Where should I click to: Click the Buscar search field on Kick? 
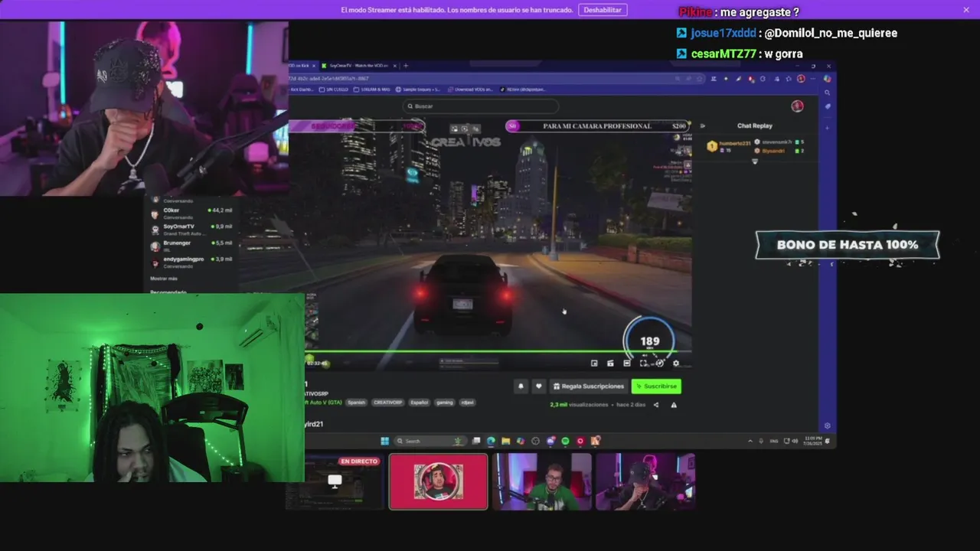[481, 106]
